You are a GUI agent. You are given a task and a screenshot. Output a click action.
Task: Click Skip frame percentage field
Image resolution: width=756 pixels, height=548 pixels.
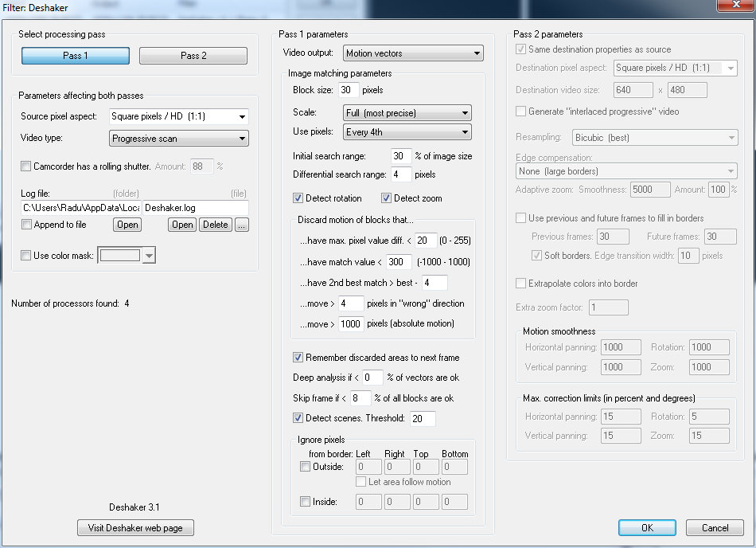(360, 398)
